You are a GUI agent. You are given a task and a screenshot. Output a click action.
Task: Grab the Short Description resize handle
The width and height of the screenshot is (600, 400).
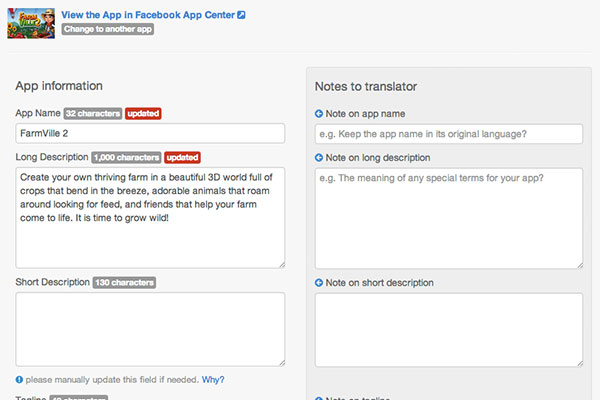point(282,363)
